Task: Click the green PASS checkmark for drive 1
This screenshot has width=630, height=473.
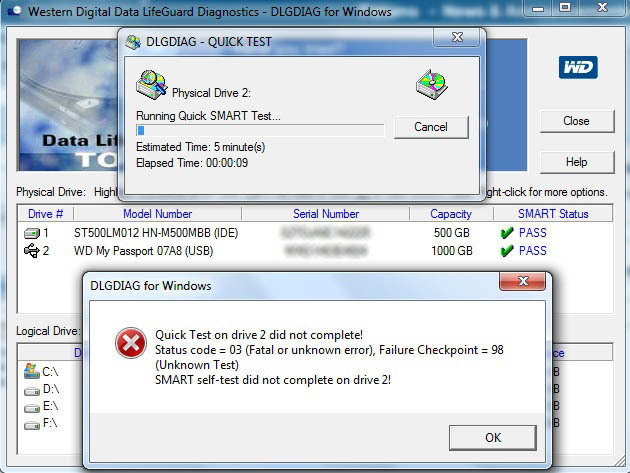Action: [x=507, y=233]
